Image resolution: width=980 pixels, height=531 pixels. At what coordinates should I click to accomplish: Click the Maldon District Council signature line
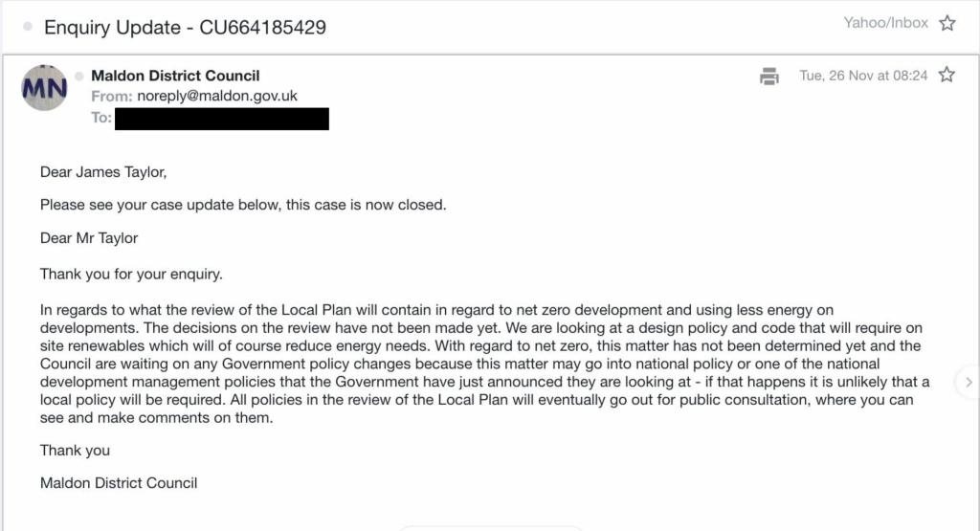119,483
